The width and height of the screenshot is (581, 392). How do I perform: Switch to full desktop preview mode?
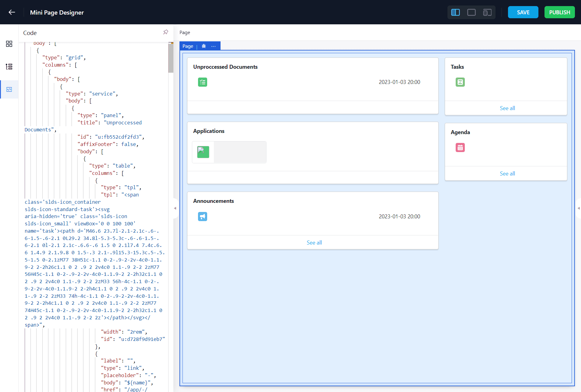coord(471,12)
